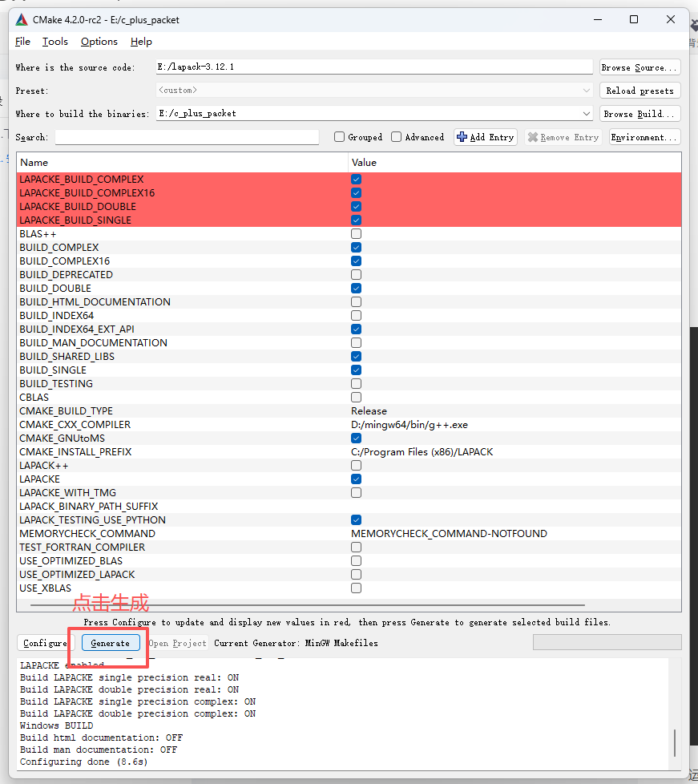Click Reload presets button
This screenshot has height=784, width=698.
pyautogui.click(x=640, y=91)
